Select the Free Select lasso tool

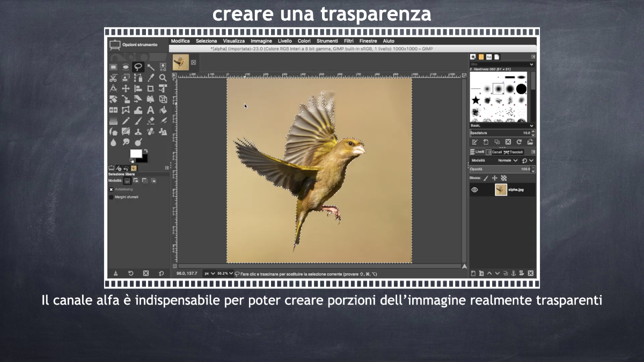pos(138,67)
